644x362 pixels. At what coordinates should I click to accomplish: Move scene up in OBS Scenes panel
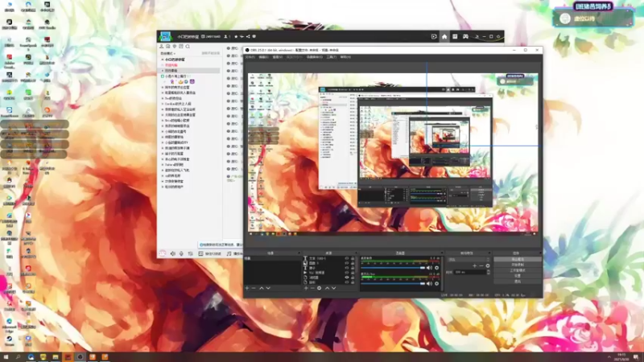point(261,288)
